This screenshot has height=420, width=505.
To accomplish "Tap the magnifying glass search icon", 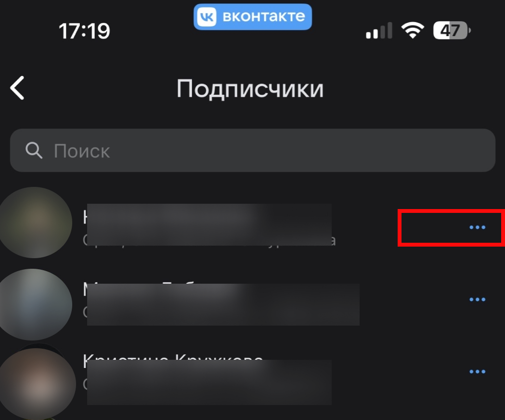I will [x=34, y=150].
